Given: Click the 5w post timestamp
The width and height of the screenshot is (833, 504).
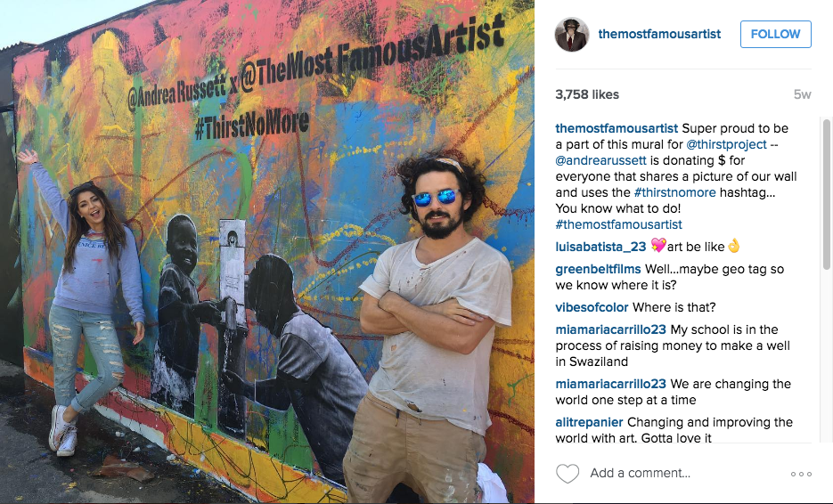Looking at the screenshot, I should [x=802, y=94].
